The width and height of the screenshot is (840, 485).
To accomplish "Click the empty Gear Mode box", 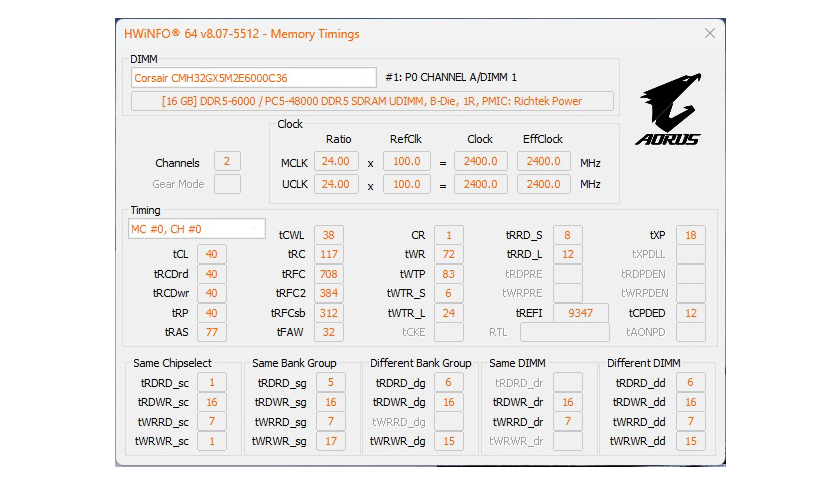I will tap(227, 184).
